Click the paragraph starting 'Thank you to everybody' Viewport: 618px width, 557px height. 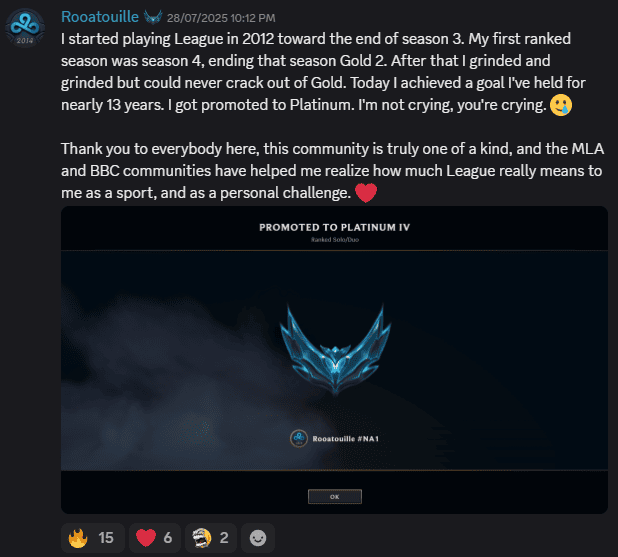click(x=333, y=171)
